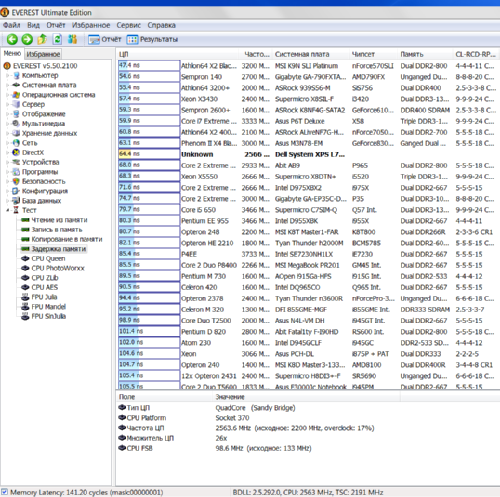Screen dimensions: 500x497
Task: Click the green Forward arrow toolbar icon
Action: tap(27, 39)
